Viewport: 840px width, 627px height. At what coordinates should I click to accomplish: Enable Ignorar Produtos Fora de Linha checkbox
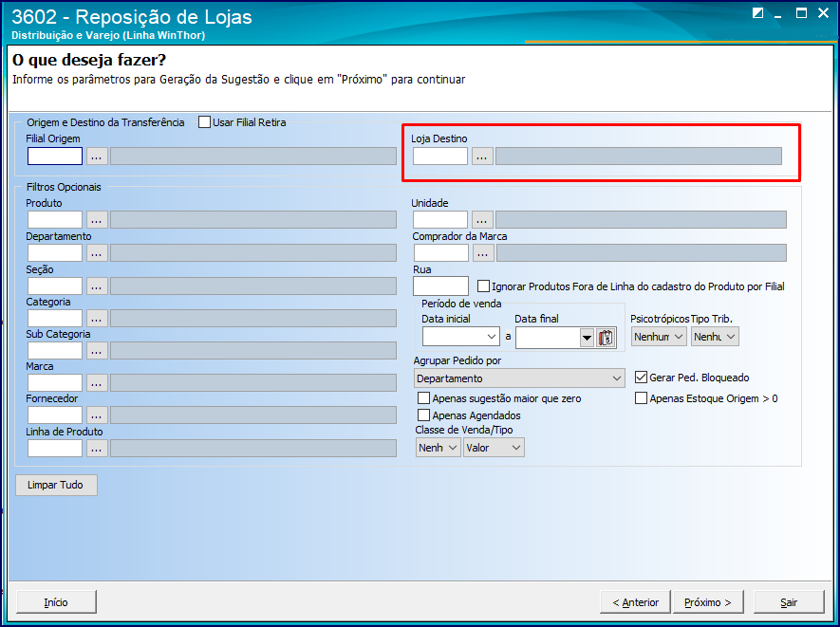coord(483,286)
